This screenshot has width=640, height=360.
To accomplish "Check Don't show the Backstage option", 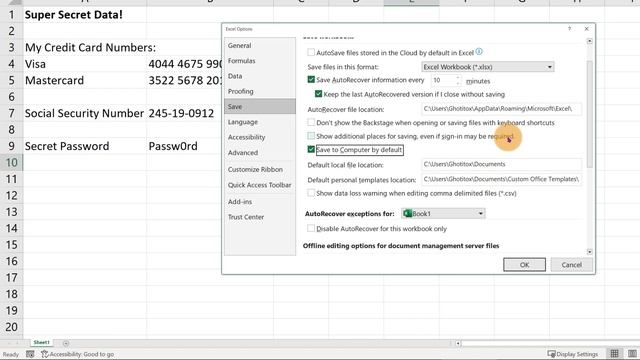I will (x=311, y=122).
